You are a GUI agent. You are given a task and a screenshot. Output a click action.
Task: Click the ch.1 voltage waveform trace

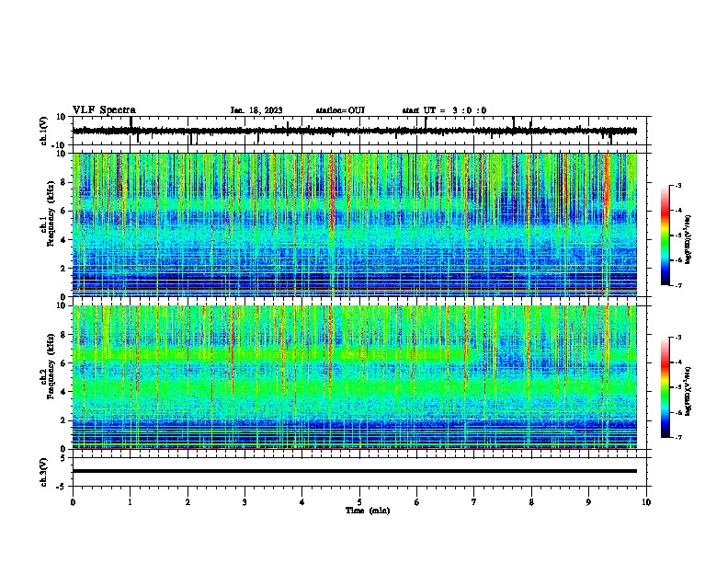click(x=354, y=131)
